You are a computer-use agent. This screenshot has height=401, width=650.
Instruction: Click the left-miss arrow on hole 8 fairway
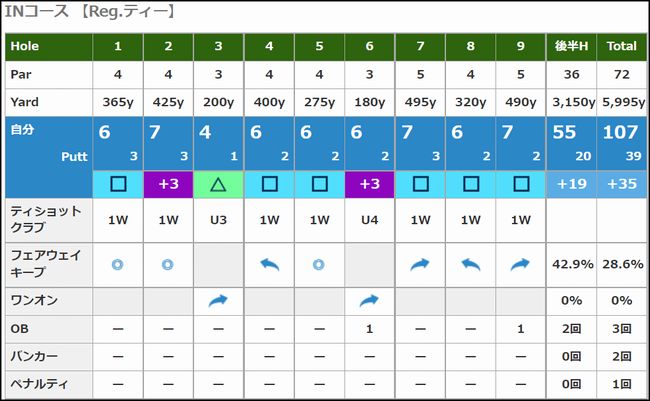[471, 264]
